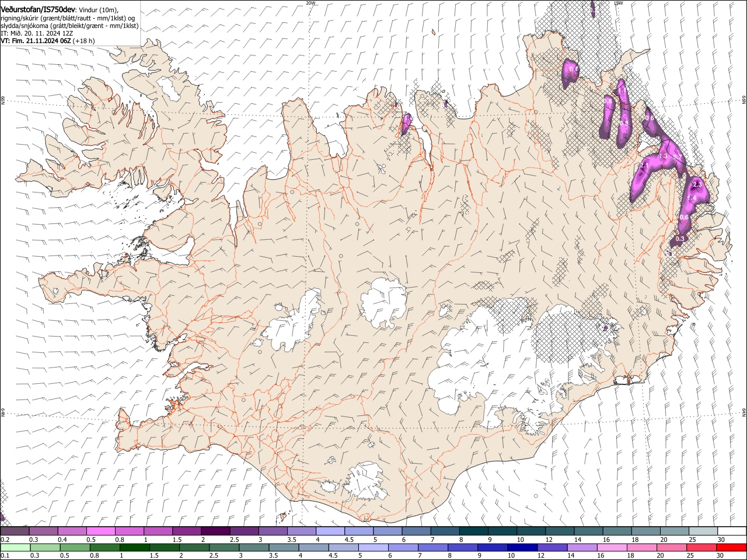Select the dark purple snow swatch between 2 and 2.5
This screenshot has width=747, height=560.
pos(215,531)
